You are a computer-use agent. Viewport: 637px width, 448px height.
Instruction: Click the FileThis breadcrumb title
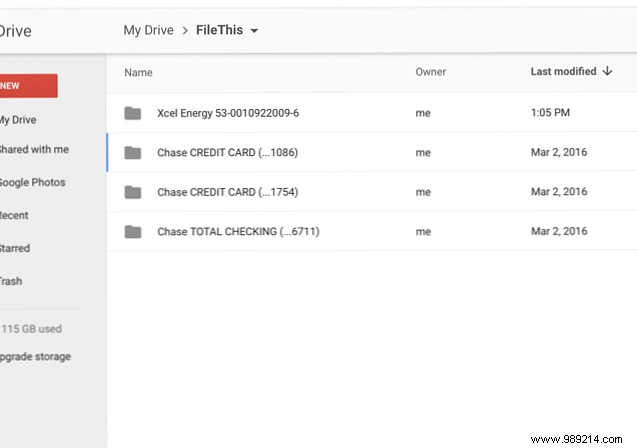click(x=219, y=30)
